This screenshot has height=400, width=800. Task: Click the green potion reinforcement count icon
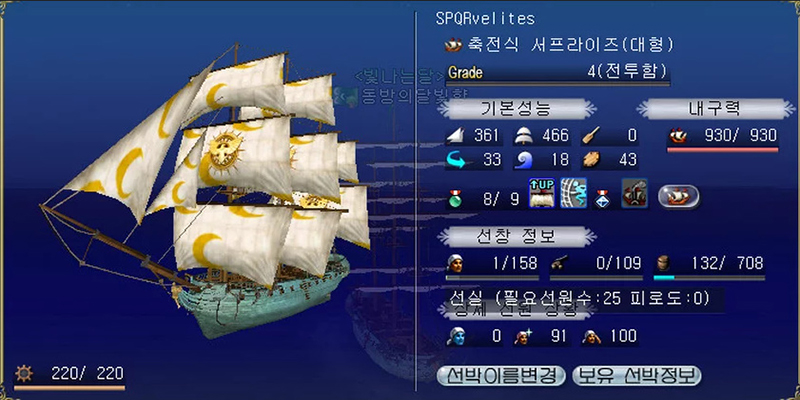point(455,198)
